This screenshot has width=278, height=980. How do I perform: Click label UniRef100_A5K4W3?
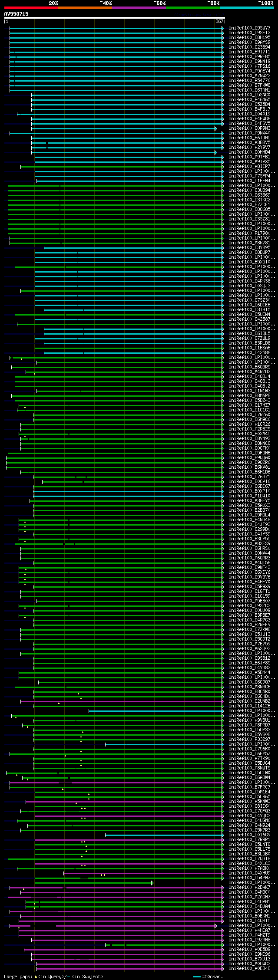tap(249, 801)
